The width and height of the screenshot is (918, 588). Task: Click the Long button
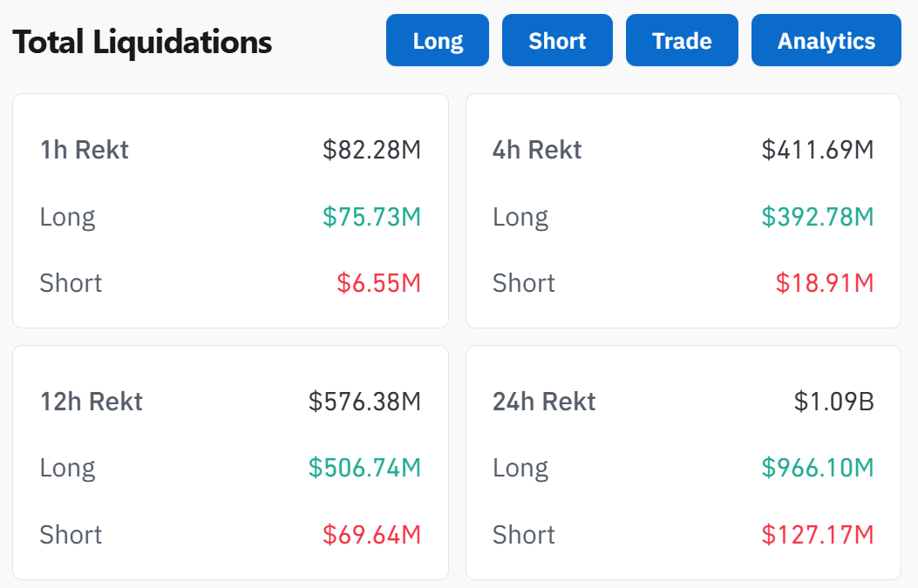pyautogui.click(x=438, y=41)
